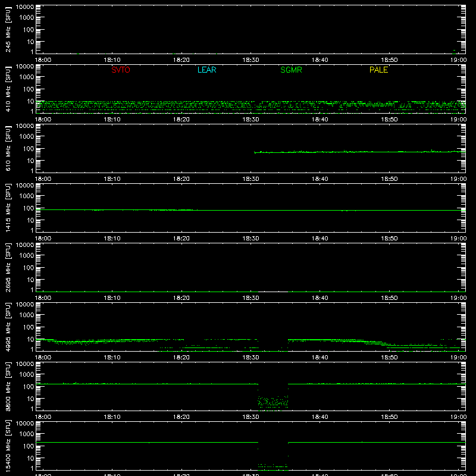Click the 1000 value on 2695 MHz axis
Screen dimensions: 476x476
27,256
